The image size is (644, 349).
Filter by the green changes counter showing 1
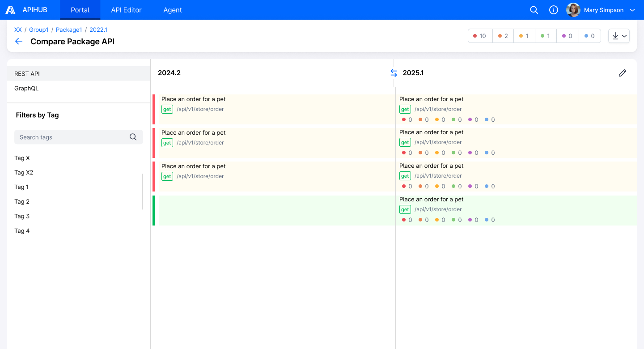click(x=546, y=36)
